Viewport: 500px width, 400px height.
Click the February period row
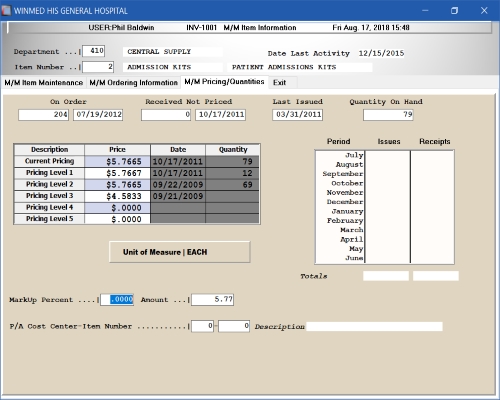tap(384, 221)
